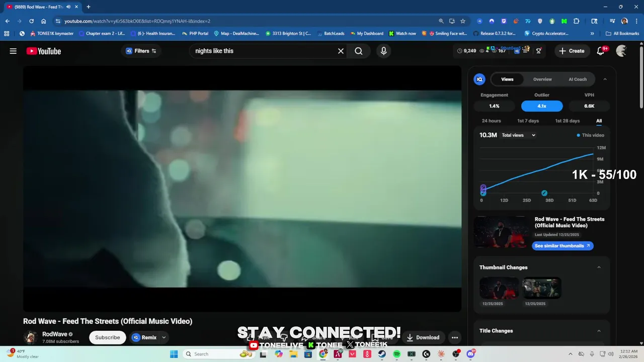Collapse the vidIQ panel with top chevron
Image resolution: width=644 pixels, height=362 pixels.
(x=605, y=79)
